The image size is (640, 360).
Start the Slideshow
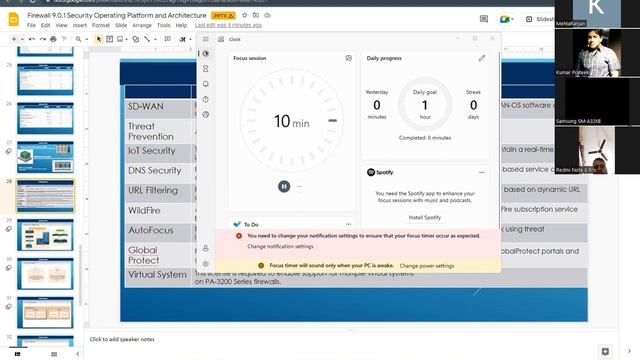pos(540,19)
